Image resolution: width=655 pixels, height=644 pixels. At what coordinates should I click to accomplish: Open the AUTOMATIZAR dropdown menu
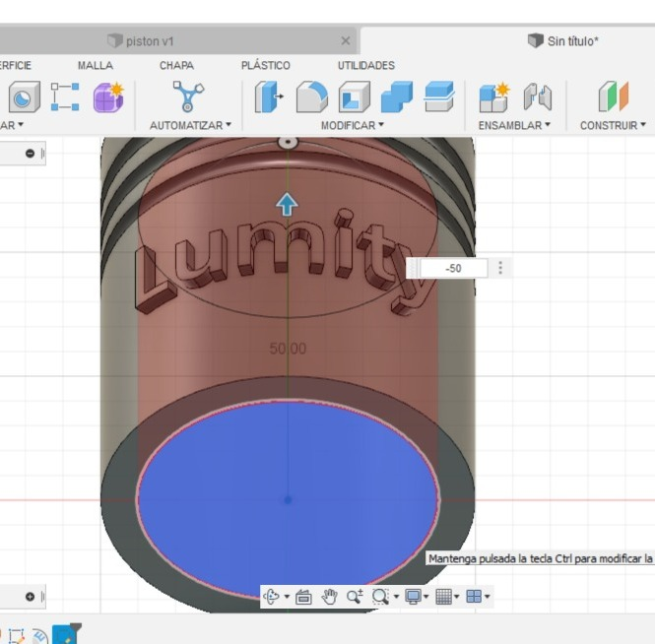click(x=190, y=125)
